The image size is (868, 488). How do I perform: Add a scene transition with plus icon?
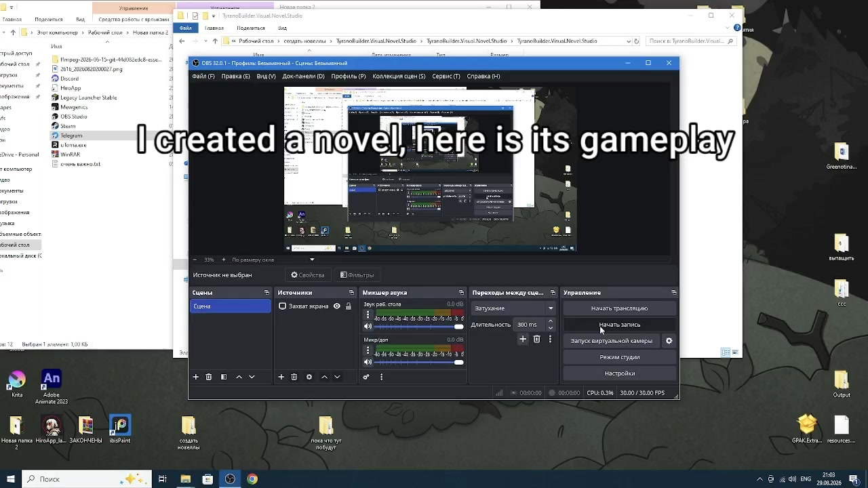523,339
